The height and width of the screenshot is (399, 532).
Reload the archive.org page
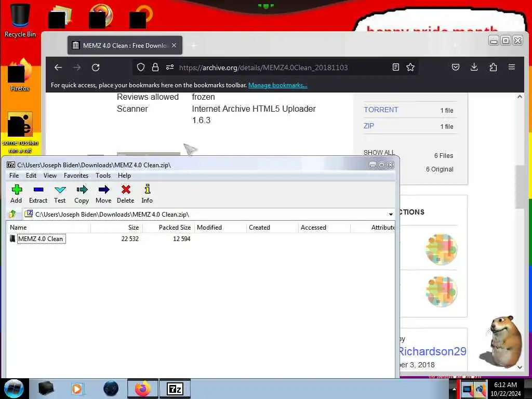click(x=96, y=68)
